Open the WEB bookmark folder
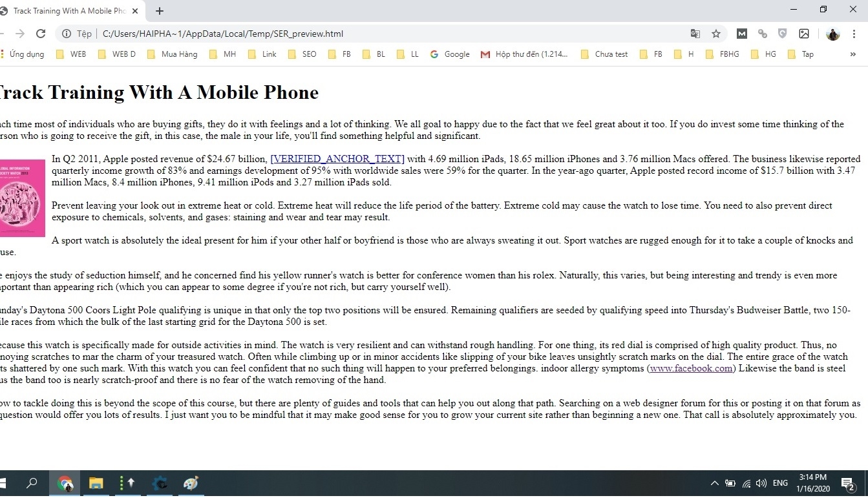This screenshot has height=498, width=868. pos(72,54)
